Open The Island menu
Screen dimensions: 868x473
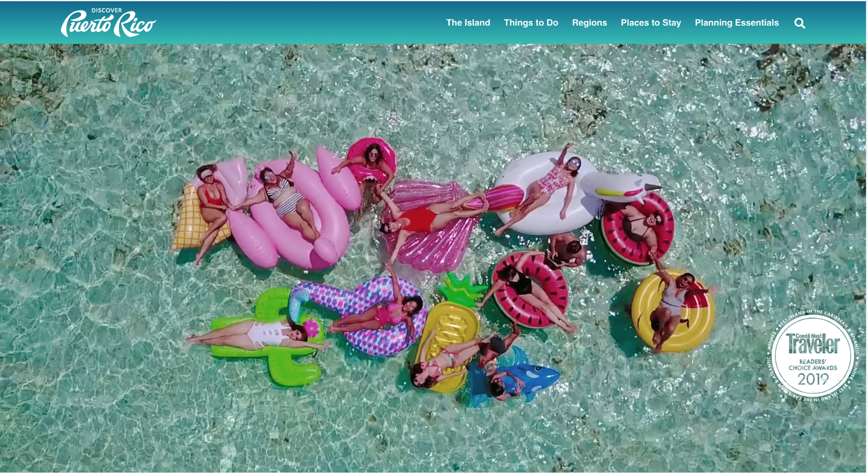468,23
